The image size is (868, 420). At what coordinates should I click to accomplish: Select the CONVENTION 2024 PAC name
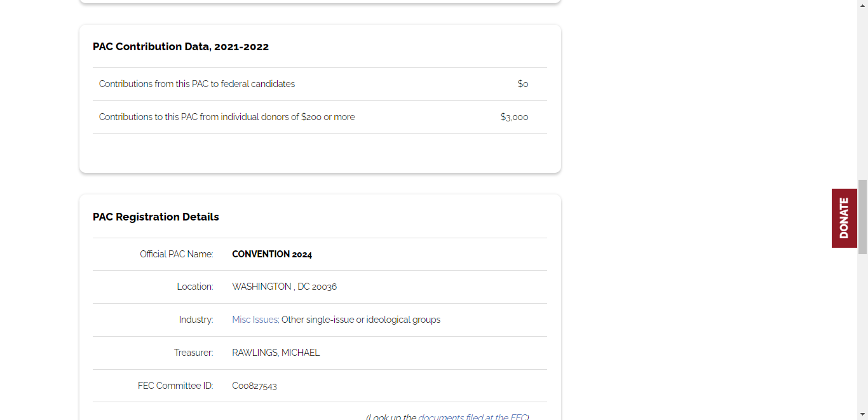[272, 254]
